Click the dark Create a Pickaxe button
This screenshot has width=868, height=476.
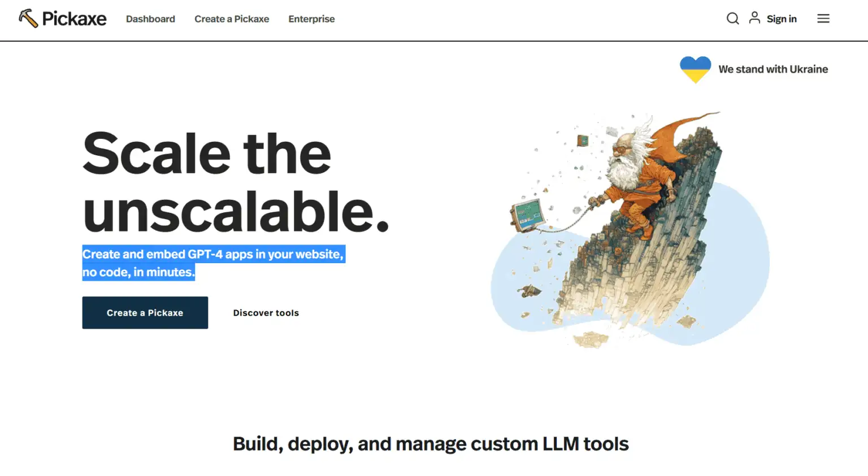coord(145,313)
